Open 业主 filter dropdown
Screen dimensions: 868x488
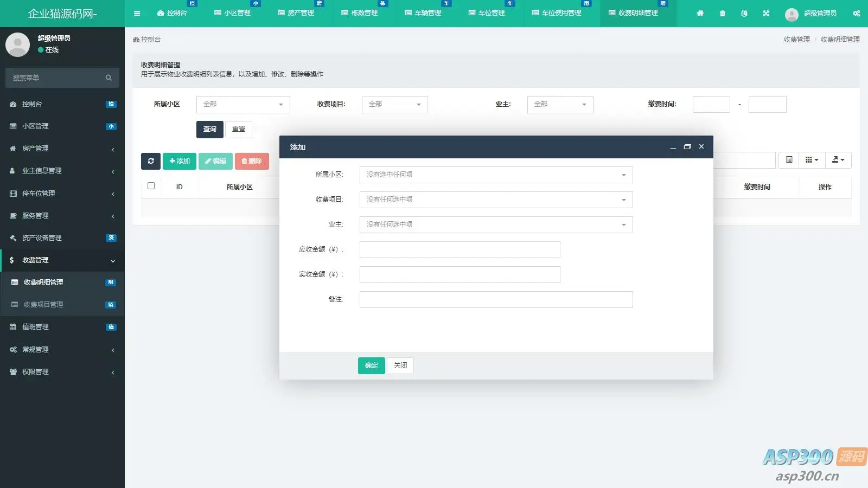click(x=560, y=104)
